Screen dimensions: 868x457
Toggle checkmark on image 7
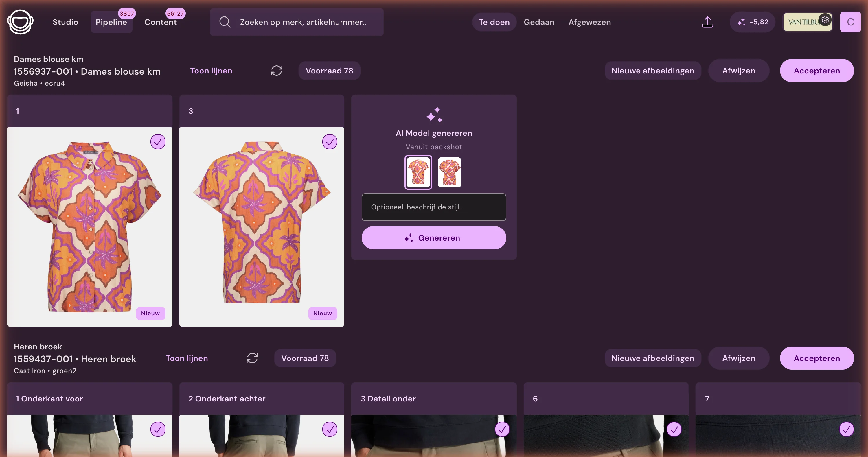[846, 429]
